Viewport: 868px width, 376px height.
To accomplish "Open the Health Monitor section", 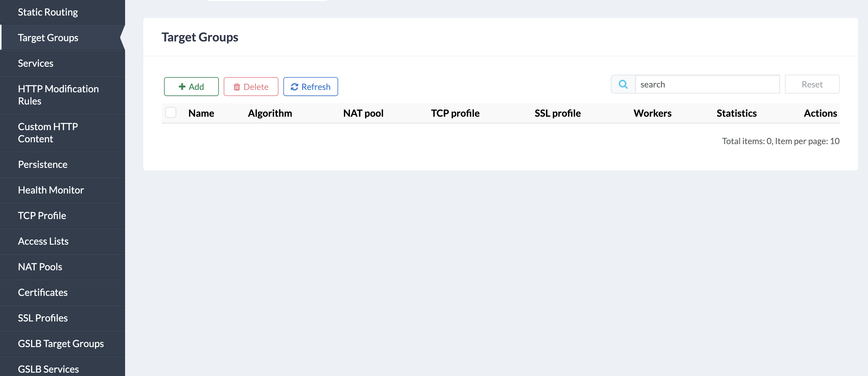I will click(x=51, y=190).
